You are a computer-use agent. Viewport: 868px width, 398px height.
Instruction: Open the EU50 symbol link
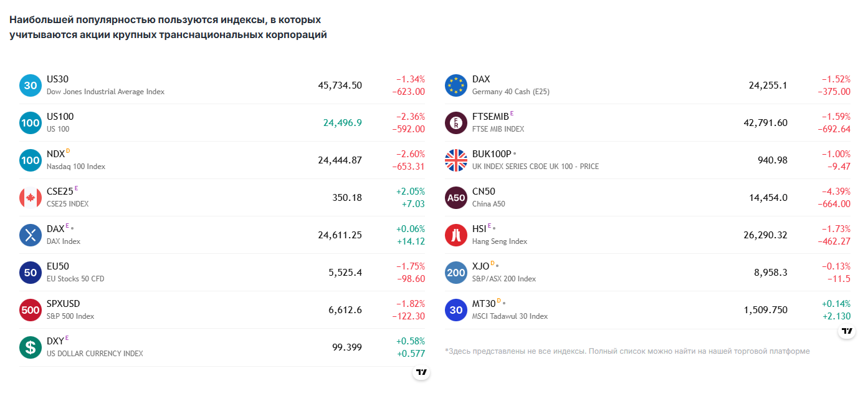click(58, 266)
